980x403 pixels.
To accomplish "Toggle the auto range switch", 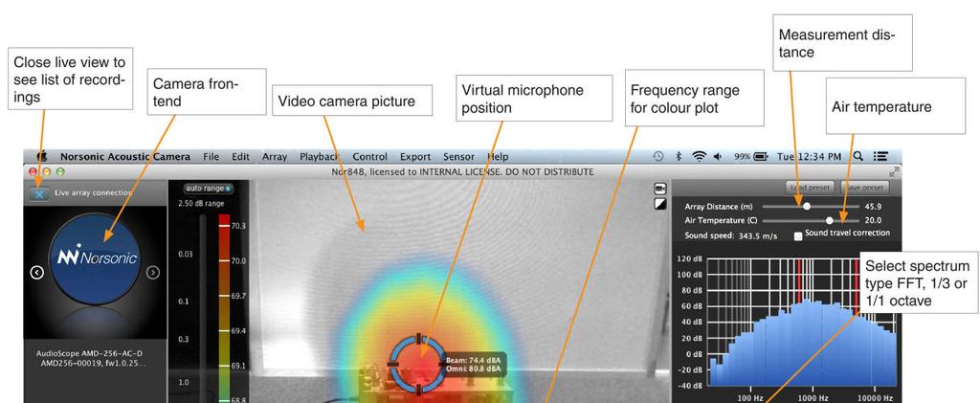I will coord(208,188).
